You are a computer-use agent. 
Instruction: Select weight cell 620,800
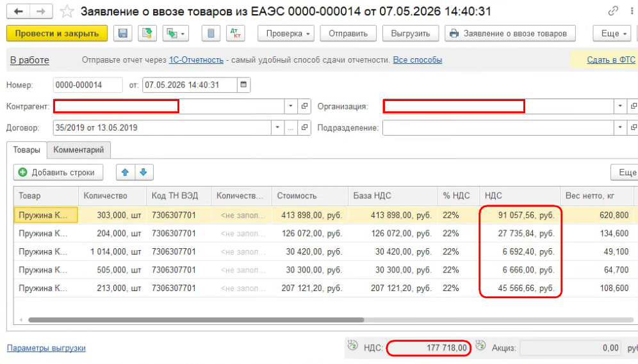coord(597,216)
